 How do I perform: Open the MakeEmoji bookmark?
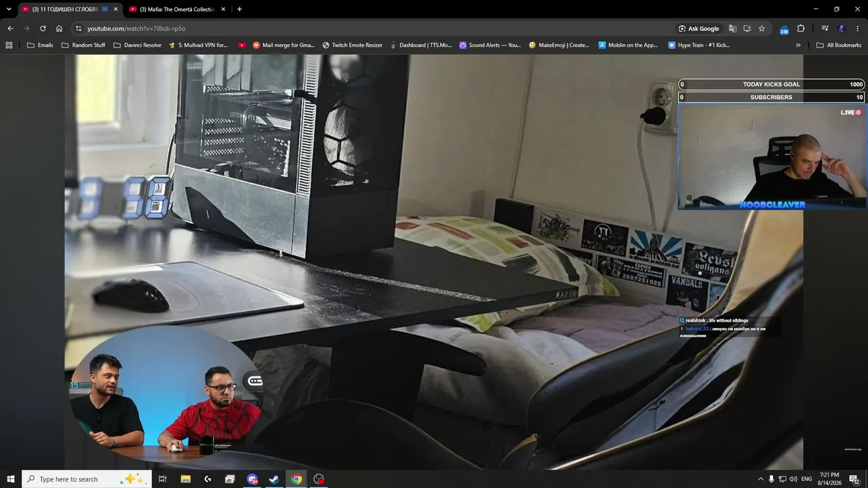[559, 45]
